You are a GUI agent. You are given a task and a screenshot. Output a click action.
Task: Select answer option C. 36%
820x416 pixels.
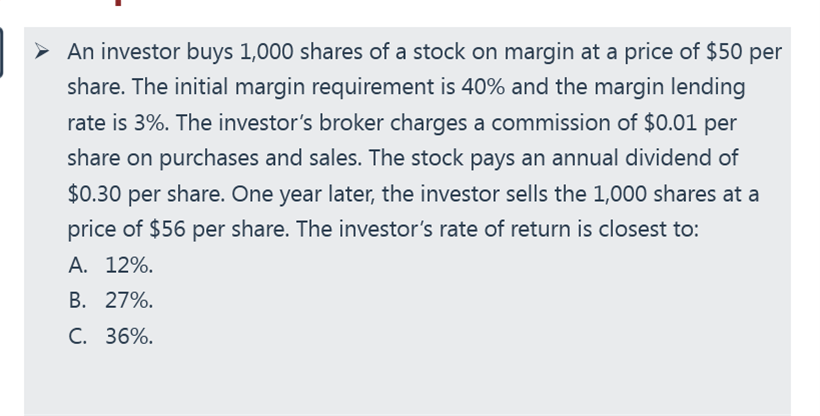(111, 336)
